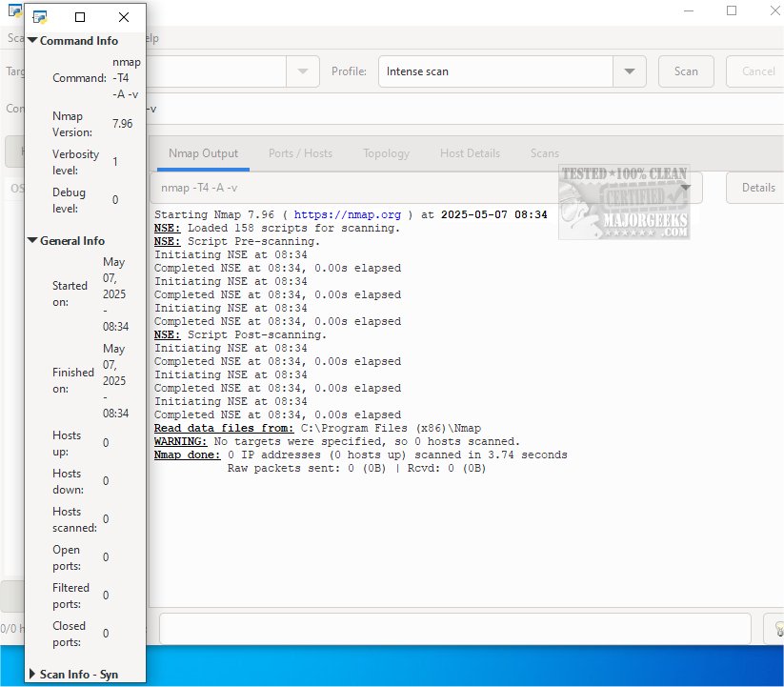The image size is (784, 687).
Task: Maximize the main Zenmap window
Action: pos(732,10)
